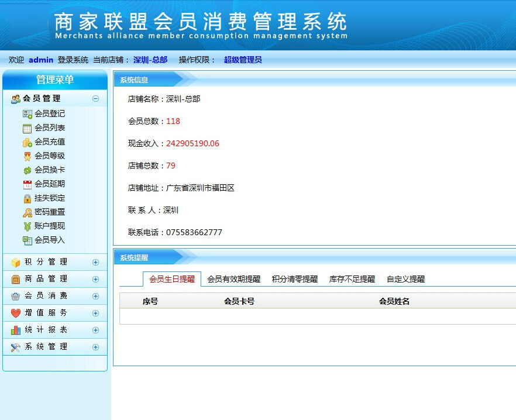Viewport: 516px width, 420px height.
Task: Click the 挂失锁定 padlock icon
Action: [27, 198]
